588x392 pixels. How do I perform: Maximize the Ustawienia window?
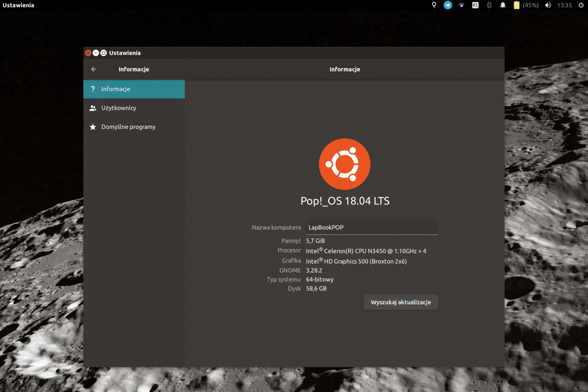point(104,53)
